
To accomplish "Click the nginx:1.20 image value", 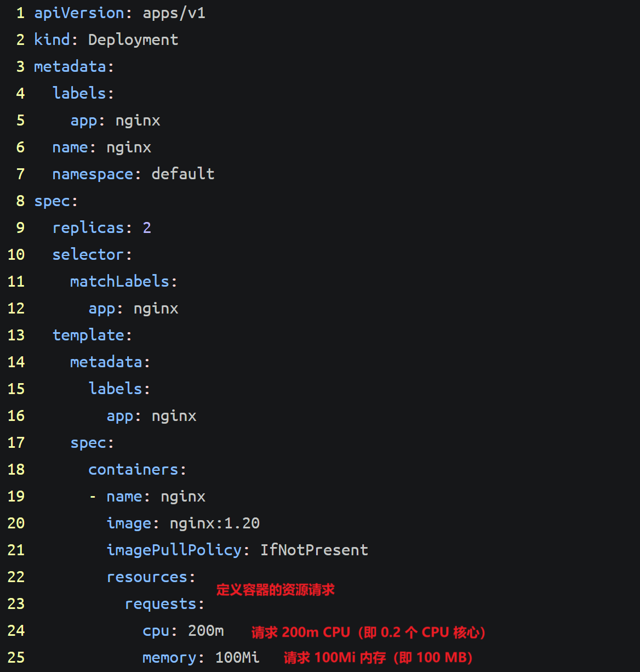I will pyautogui.click(x=215, y=523).
